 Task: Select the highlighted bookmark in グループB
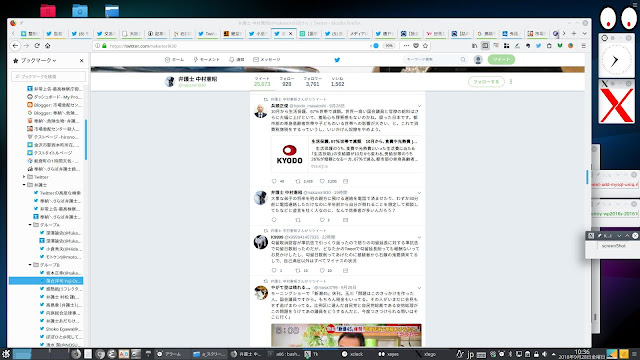click(x=46, y=281)
